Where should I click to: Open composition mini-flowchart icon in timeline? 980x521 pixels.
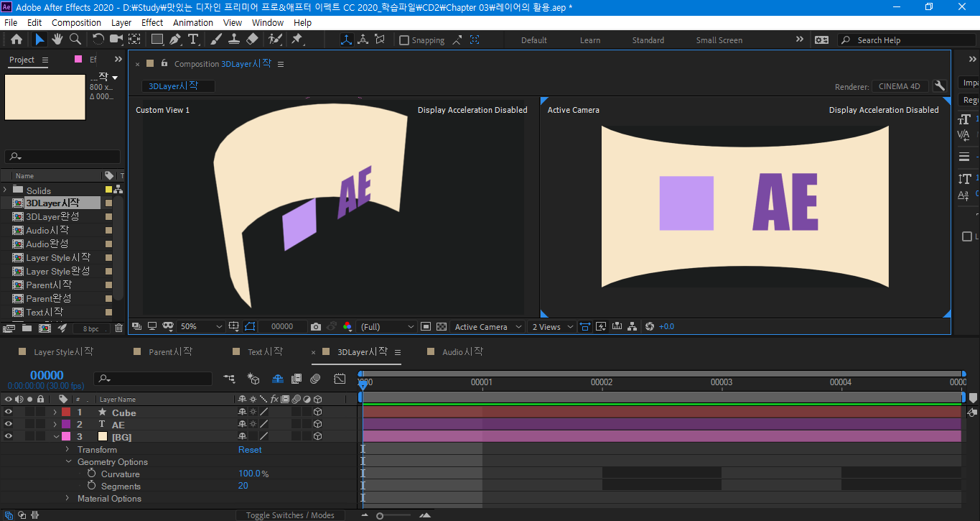point(229,378)
